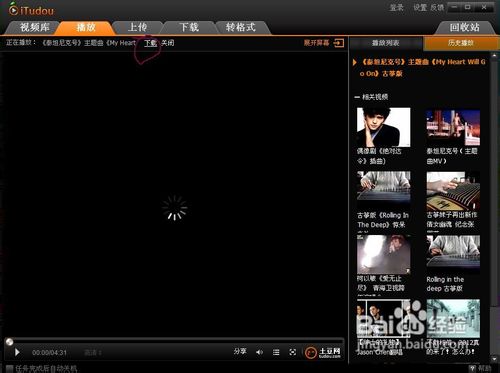Mute with the volume speaker icon
500x373 pixels.
259,352
